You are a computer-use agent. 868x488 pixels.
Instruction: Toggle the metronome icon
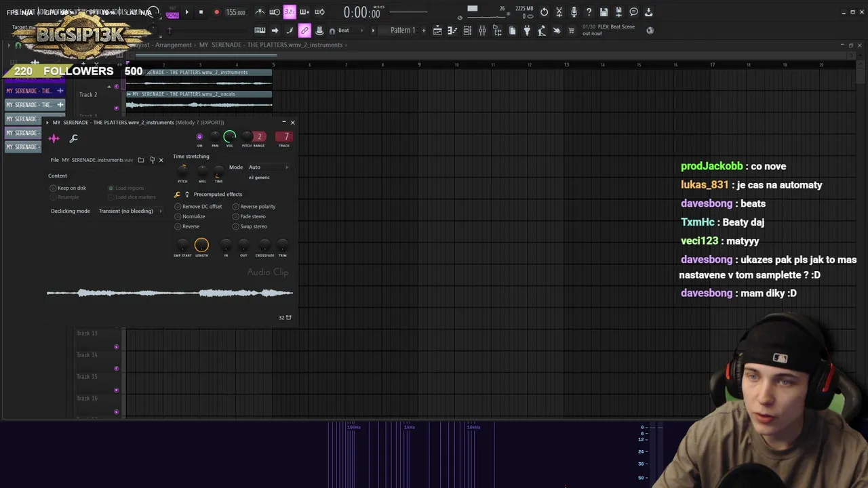click(260, 12)
